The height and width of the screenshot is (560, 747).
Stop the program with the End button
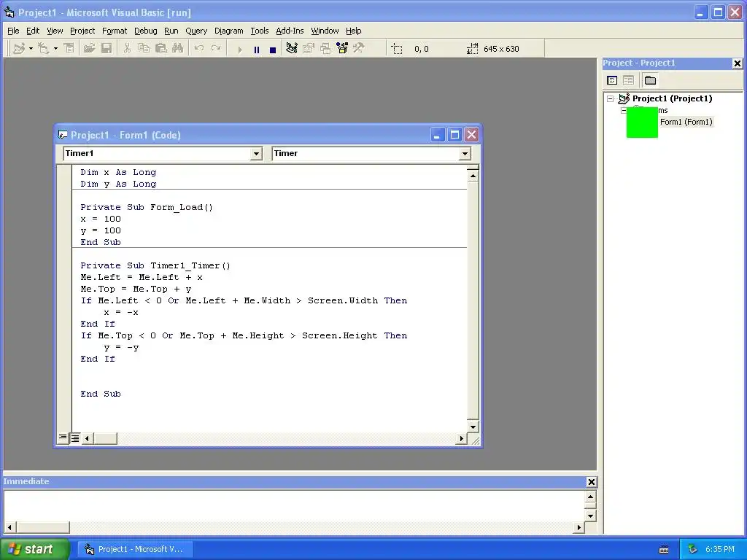coord(273,49)
